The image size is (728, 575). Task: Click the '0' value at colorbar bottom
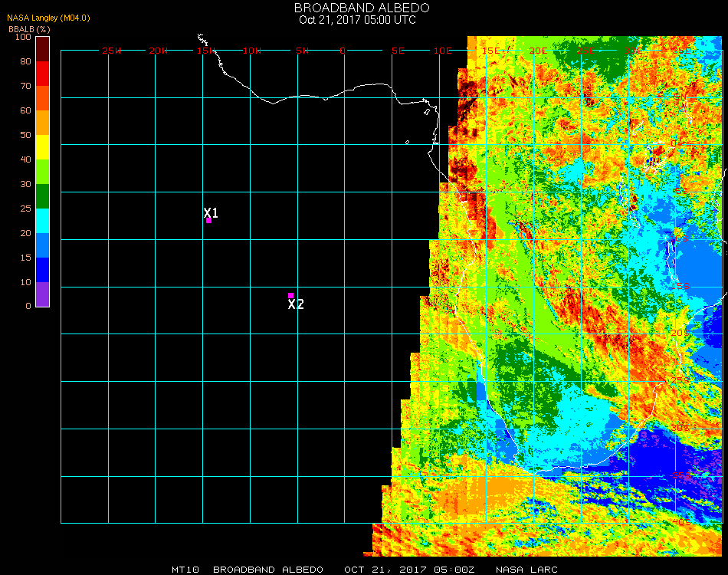28,306
